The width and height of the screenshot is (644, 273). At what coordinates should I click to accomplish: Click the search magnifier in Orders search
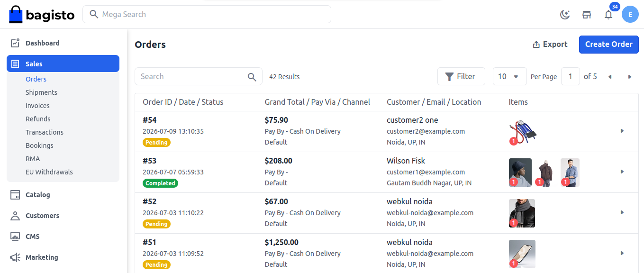pos(252,77)
